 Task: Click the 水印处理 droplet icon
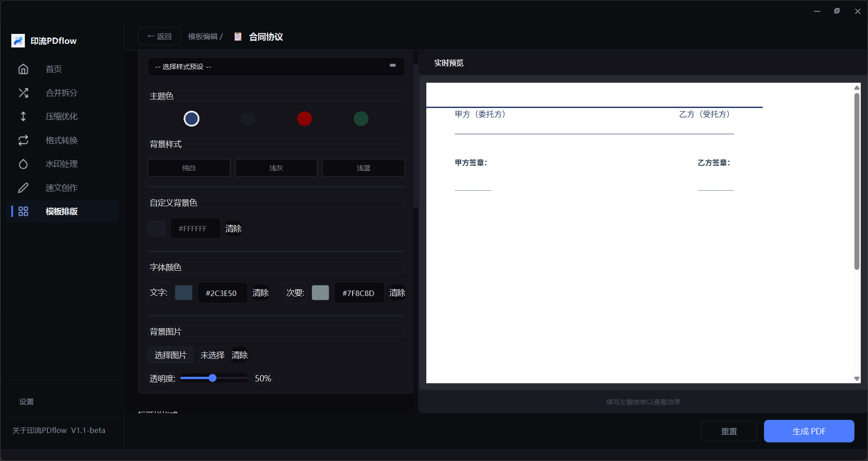(x=23, y=164)
